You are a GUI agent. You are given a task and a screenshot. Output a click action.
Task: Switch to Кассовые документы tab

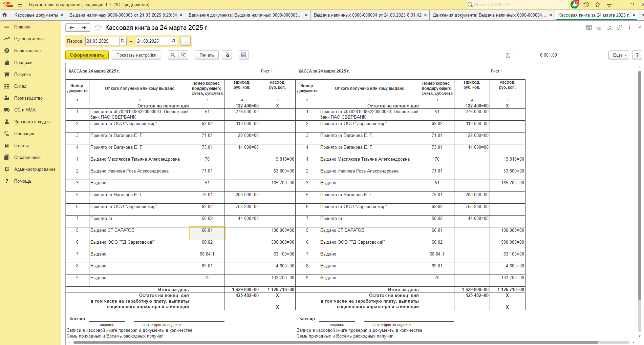pos(36,15)
